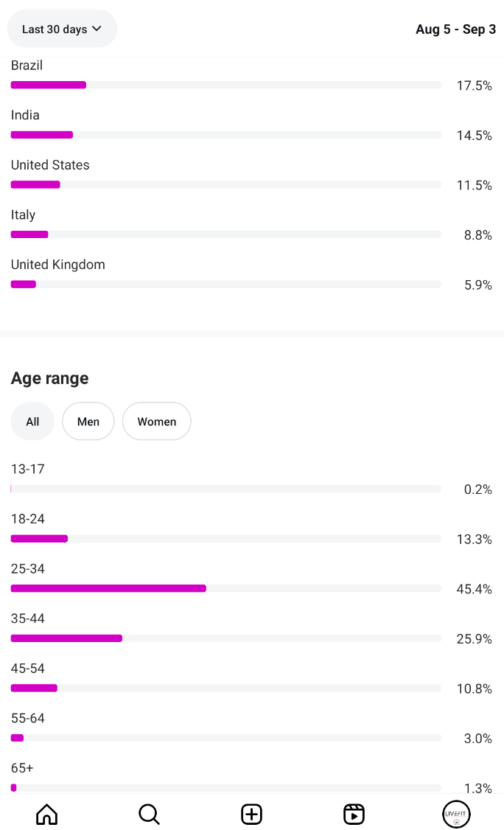The width and height of the screenshot is (504, 830).
Task: Click the Aug 5 - Sep 3 date range
Action: [455, 29]
